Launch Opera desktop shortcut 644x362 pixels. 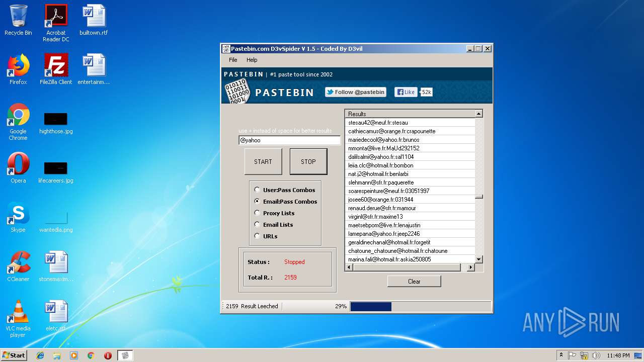pos(18,168)
